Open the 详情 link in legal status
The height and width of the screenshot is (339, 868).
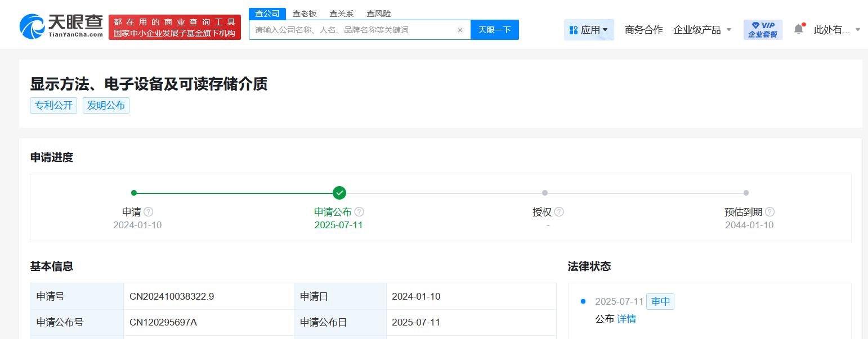(627, 319)
